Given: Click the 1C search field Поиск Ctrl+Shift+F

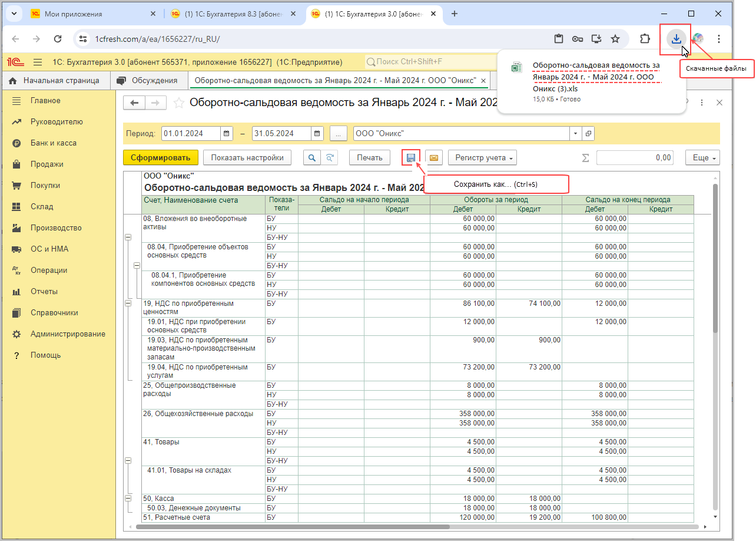Looking at the screenshot, I should [430, 62].
